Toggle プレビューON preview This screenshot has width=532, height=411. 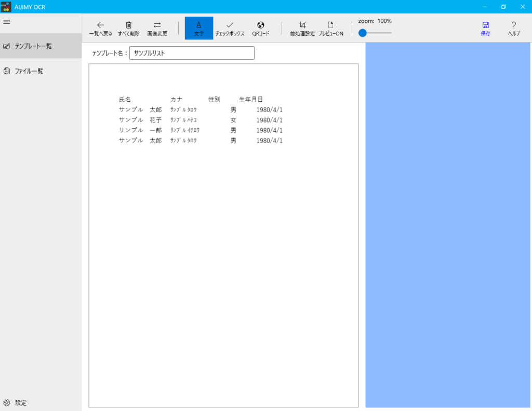coord(330,29)
